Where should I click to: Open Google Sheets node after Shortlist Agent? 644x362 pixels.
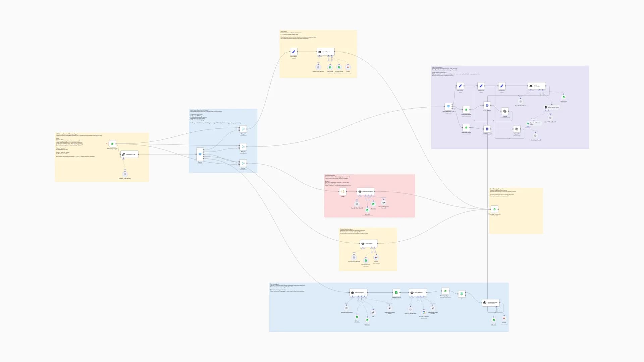(x=396, y=292)
